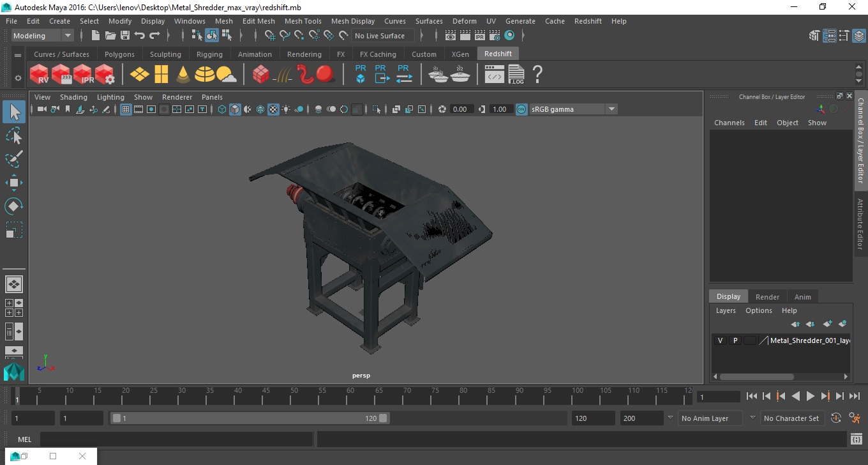The height and width of the screenshot is (465, 868).
Task: Select the Select Tool arrow
Action: 14,112
